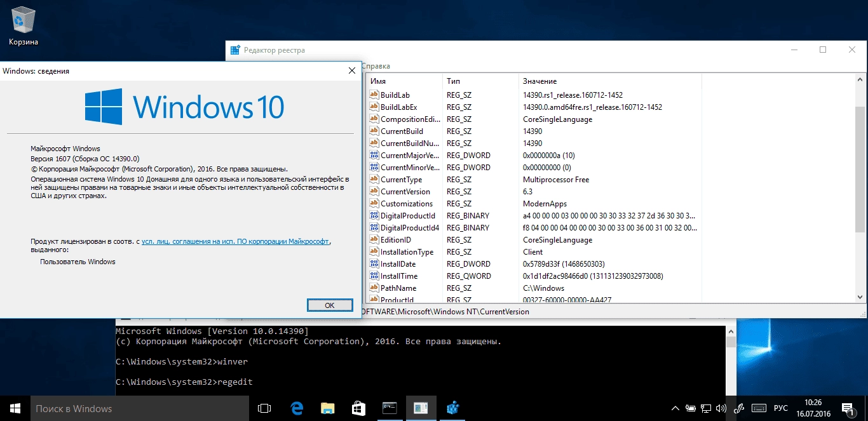Open Task View from the taskbar
The height and width of the screenshot is (421, 868).
coord(264,408)
